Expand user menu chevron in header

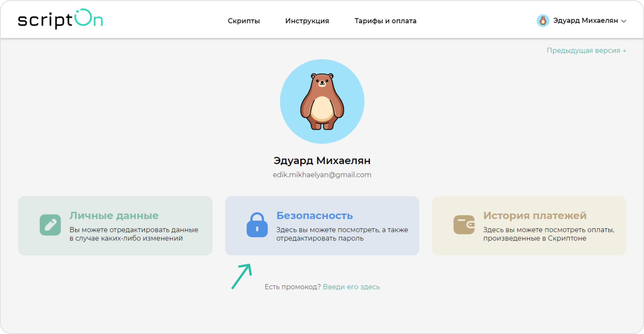click(624, 21)
